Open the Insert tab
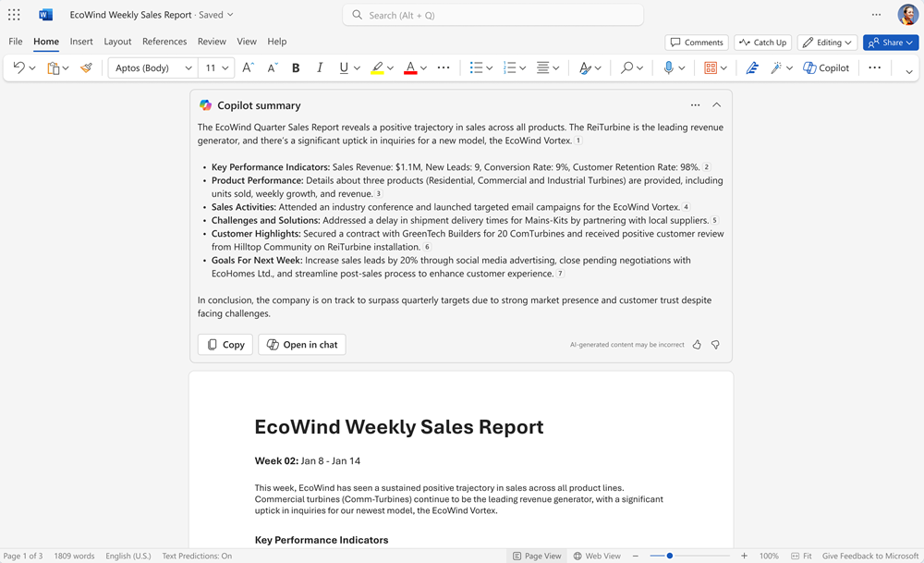 click(x=81, y=42)
